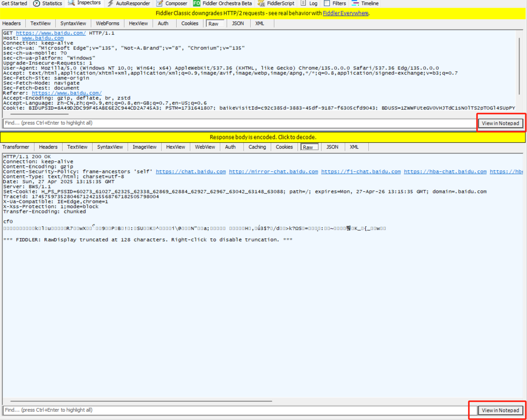Open the FiddlerScript tab
Viewport: 527px width, 420px height.
click(x=280, y=3)
